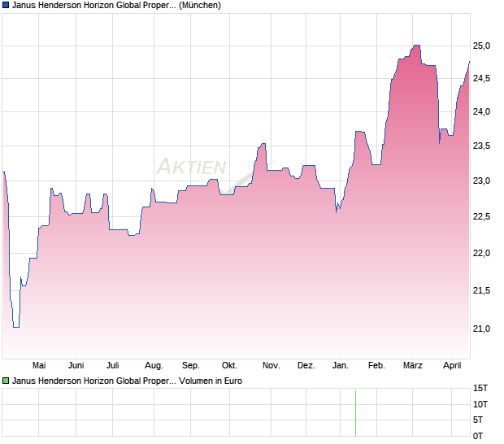Image resolution: width=504 pixels, height=444 pixels.
Task: Click the 22,0 price axis label
Action: point(481,254)
